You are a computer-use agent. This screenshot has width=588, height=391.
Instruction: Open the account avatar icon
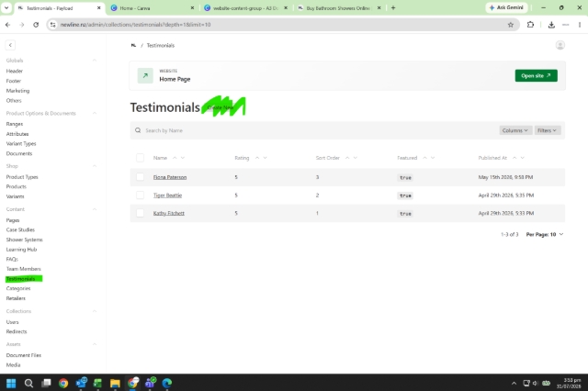(560, 45)
